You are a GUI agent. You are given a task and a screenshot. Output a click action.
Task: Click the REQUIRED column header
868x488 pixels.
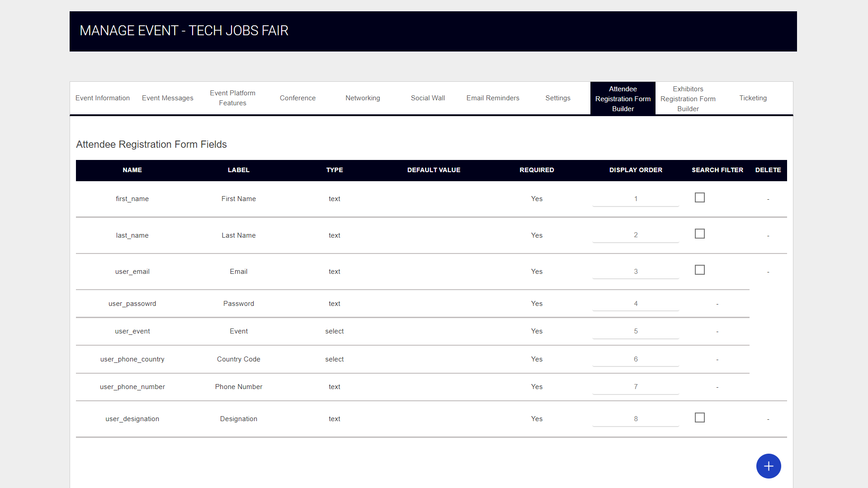point(537,170)
